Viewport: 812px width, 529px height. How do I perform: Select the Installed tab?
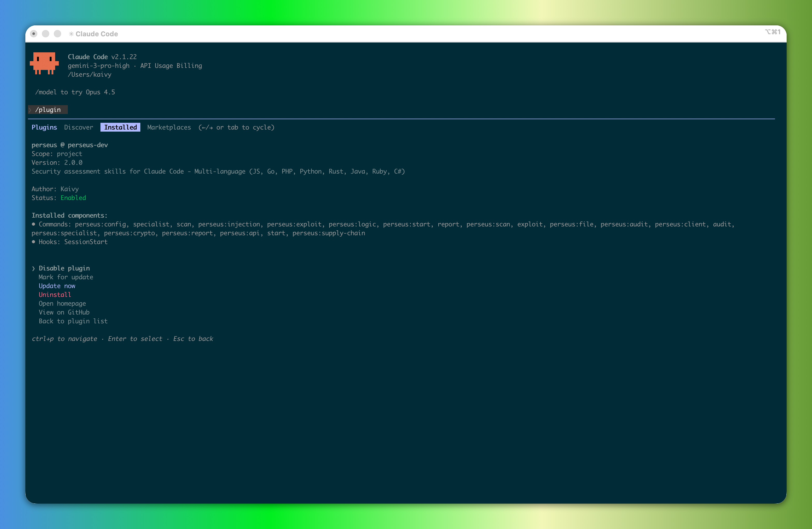120,127
